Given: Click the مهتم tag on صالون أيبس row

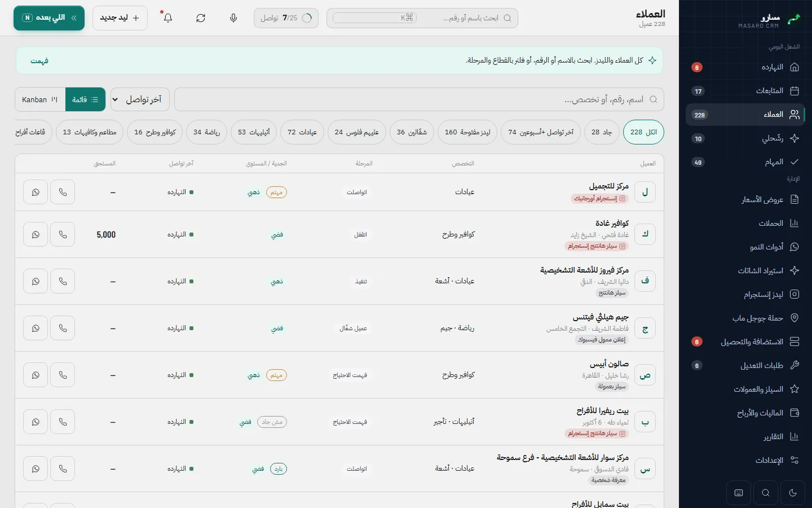Looking at the screenshot, I should click(276, 375).
